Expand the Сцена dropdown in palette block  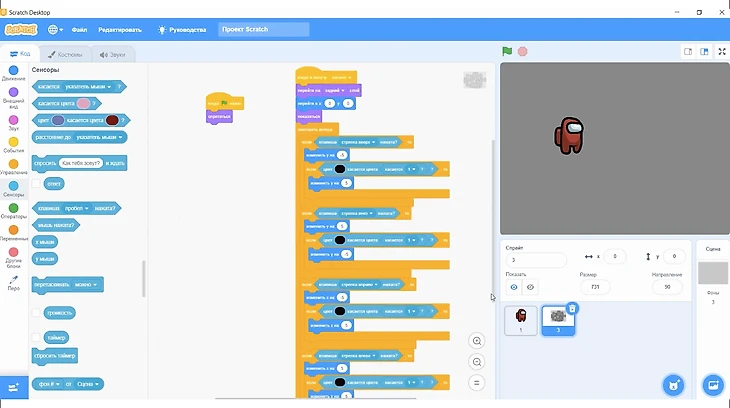point(88,384)
